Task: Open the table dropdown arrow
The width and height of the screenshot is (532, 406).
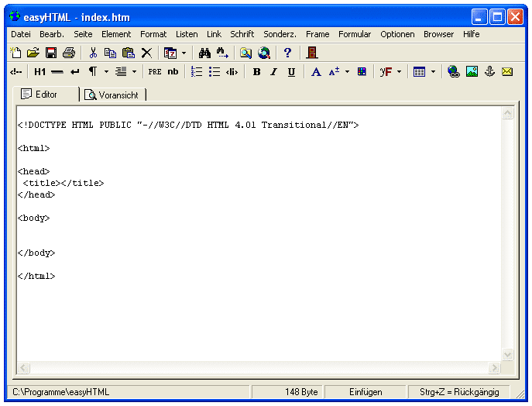Action: click(x=433, y=72)
